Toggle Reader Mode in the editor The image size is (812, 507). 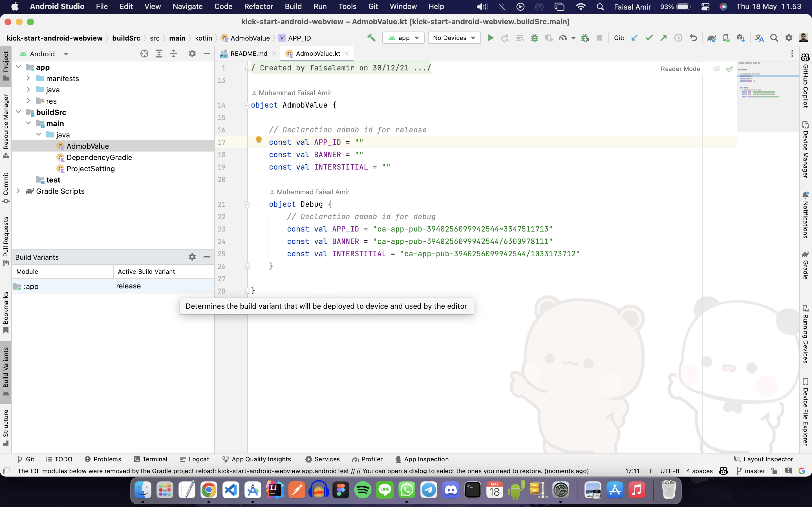680,69
